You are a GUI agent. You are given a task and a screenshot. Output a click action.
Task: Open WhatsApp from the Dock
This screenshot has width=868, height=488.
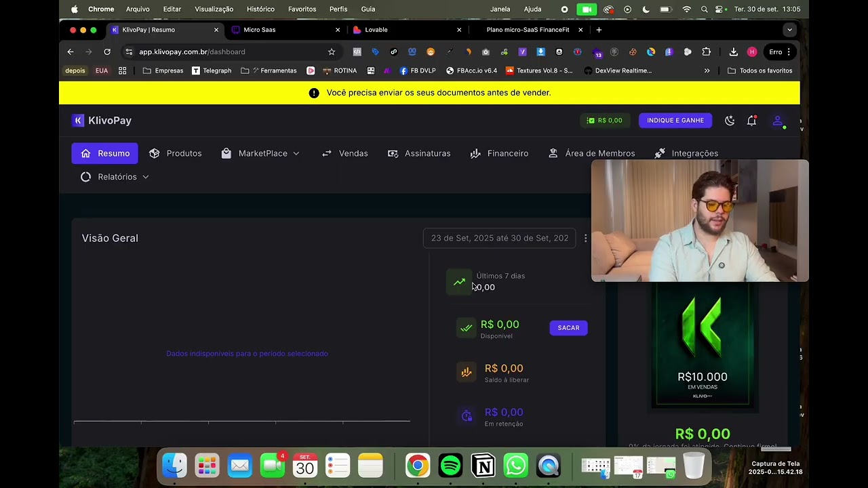(516, 466)
